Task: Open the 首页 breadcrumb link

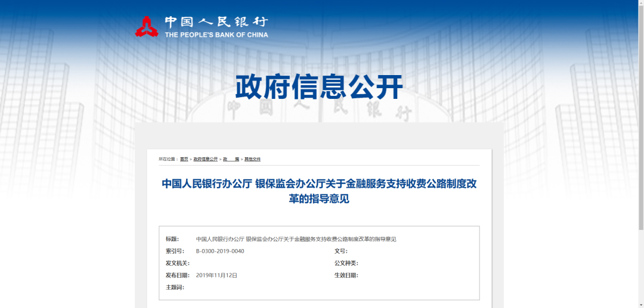Action: click(184, 159)
